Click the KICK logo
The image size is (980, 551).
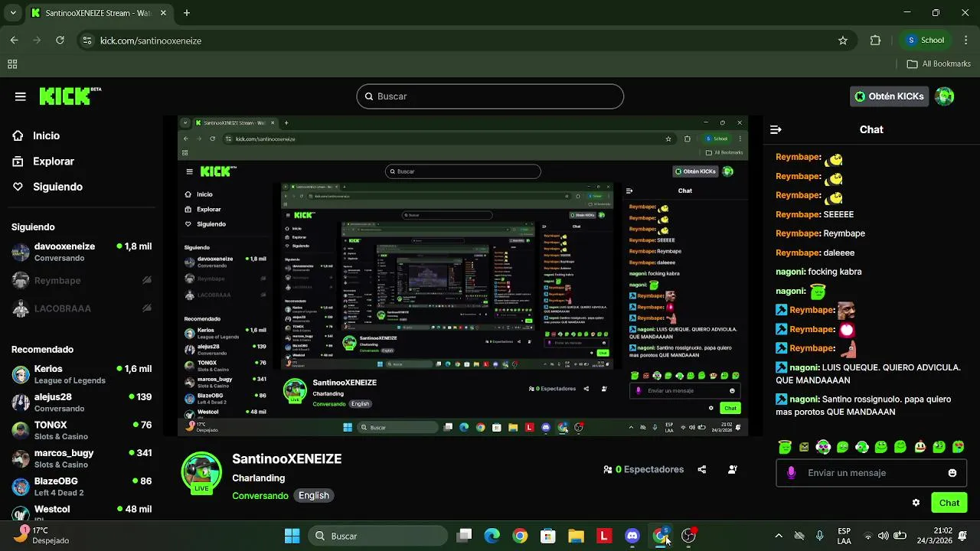tap(69, 96)
